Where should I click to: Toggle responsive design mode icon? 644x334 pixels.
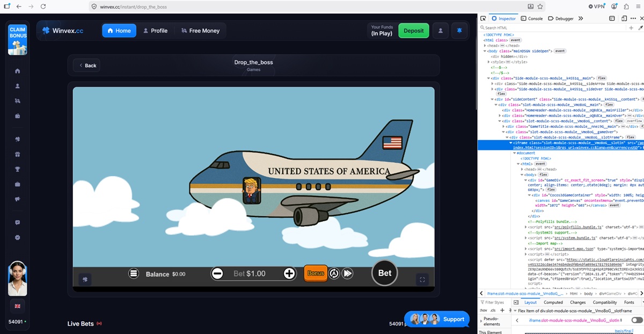[x=625, y=18]
